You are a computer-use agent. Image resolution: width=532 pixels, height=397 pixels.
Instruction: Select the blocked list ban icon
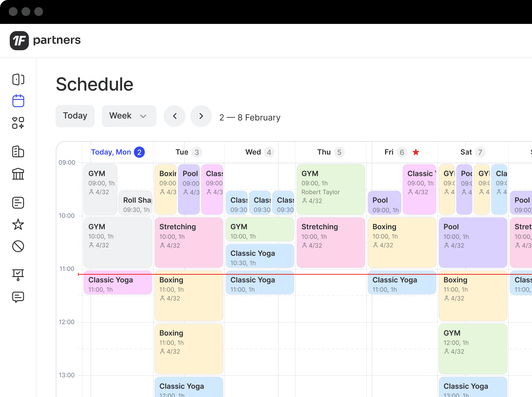tap(18, 246)
